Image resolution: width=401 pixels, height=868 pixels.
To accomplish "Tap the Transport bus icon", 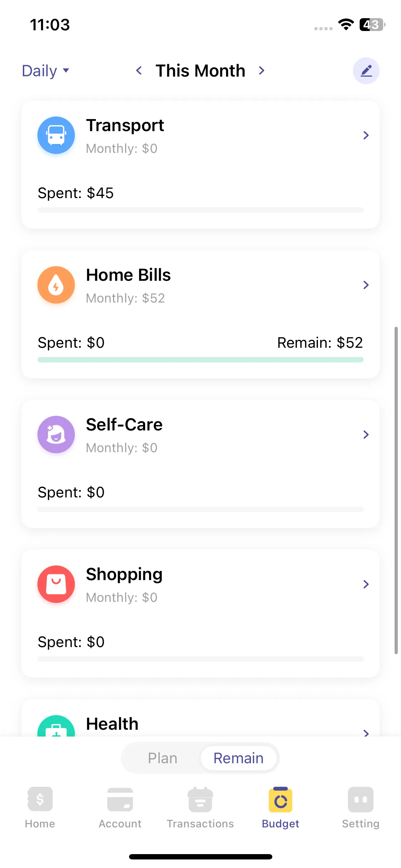I will tap(56, 135).
